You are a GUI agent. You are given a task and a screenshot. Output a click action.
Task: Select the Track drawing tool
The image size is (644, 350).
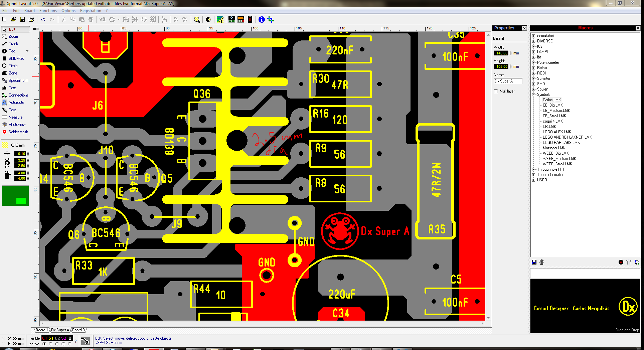point(15,44)
